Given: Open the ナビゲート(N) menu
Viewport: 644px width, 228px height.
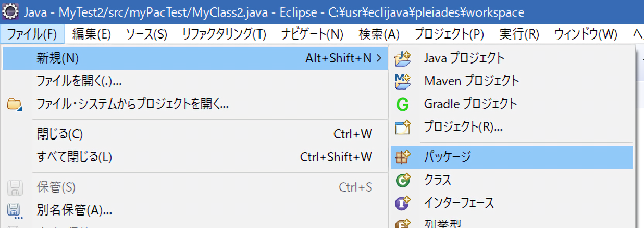Looking at the screenshot, I should tap(312, 34).
